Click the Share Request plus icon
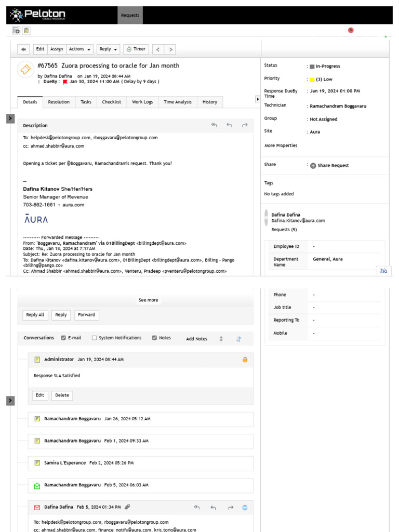Image resolution: width=399 pixels, height=532 pixels. [x=313, y=166]
